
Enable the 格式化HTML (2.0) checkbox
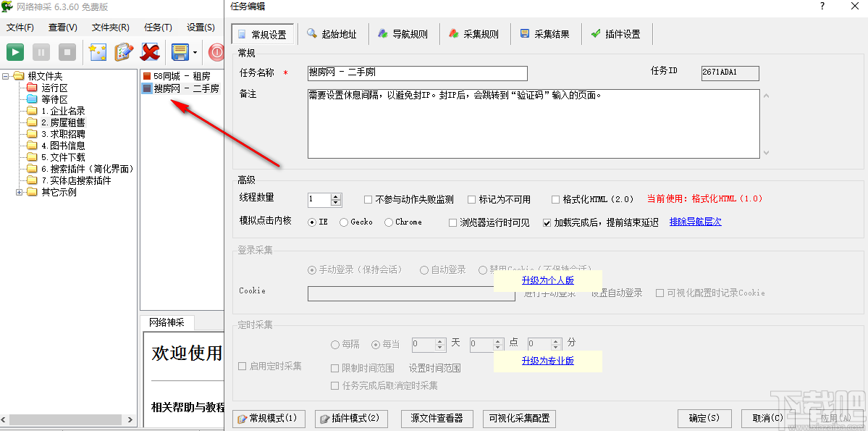click(x=557, y=199)
